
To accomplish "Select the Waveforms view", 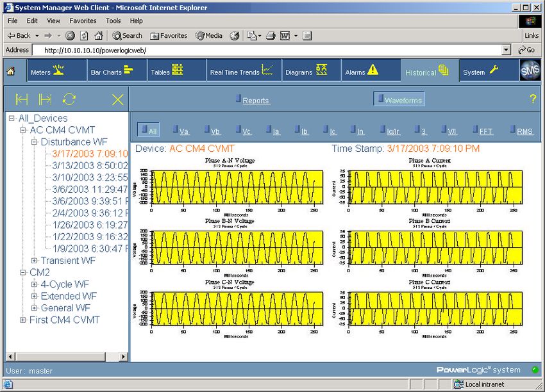I will (x=399, y=99).
